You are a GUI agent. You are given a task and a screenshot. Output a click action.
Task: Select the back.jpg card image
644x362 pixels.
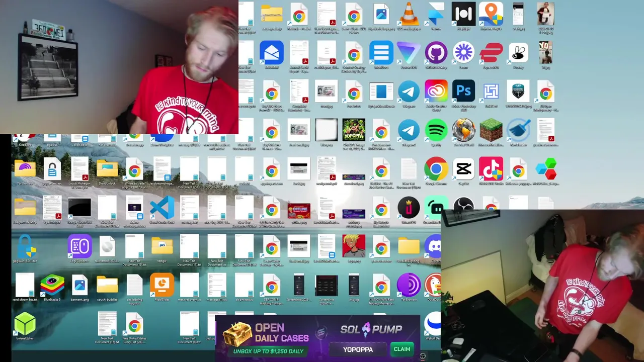pos(299,169)
